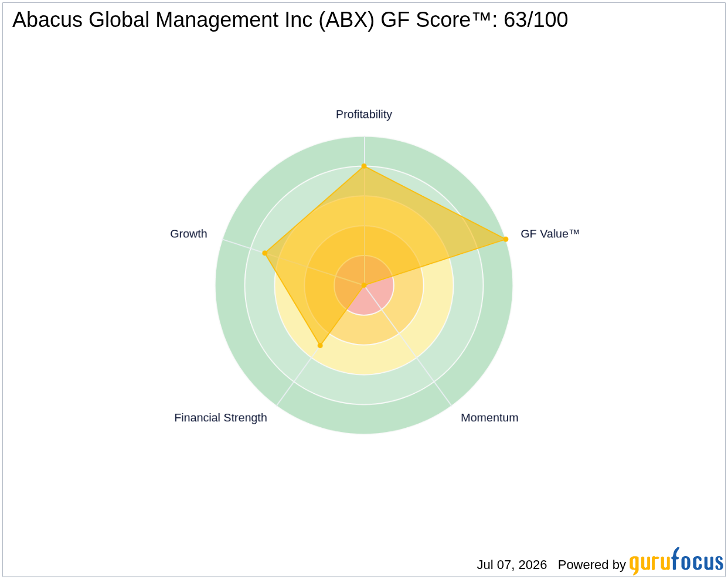Select the Financial Strength axis label

tap(220, 418)
